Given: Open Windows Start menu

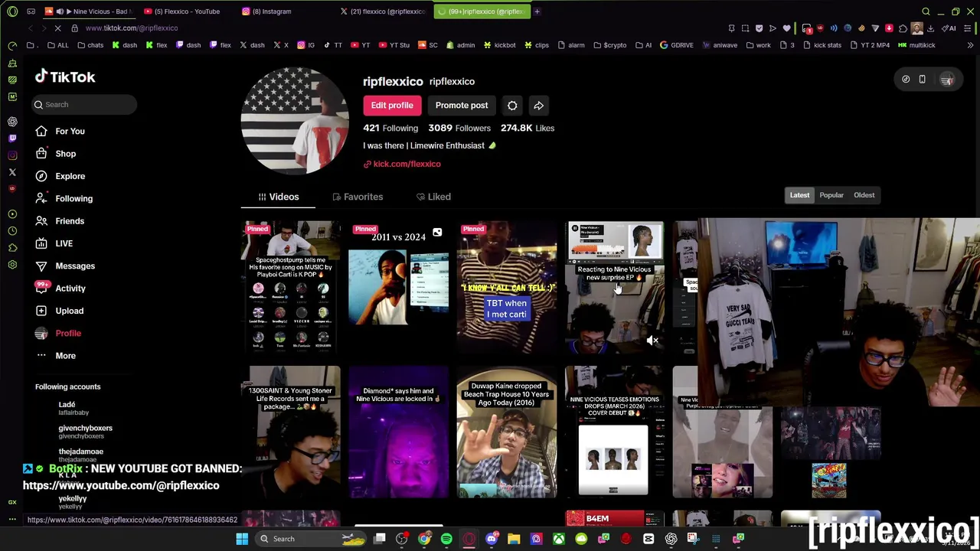Looking at the screenshot, I should point(242,539).
